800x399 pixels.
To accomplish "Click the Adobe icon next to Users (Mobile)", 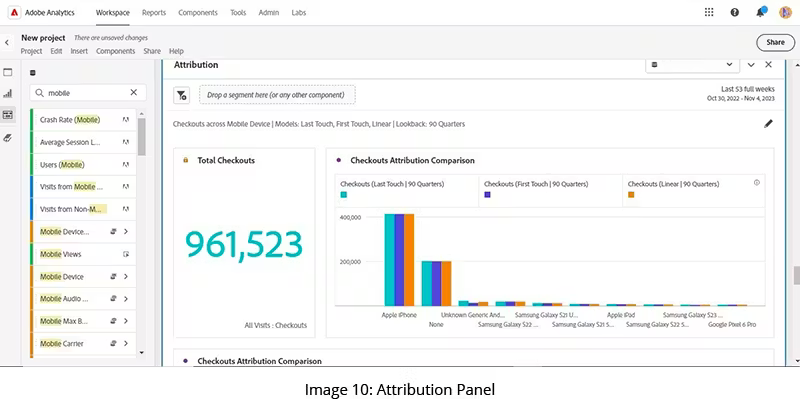I will 126,164.
